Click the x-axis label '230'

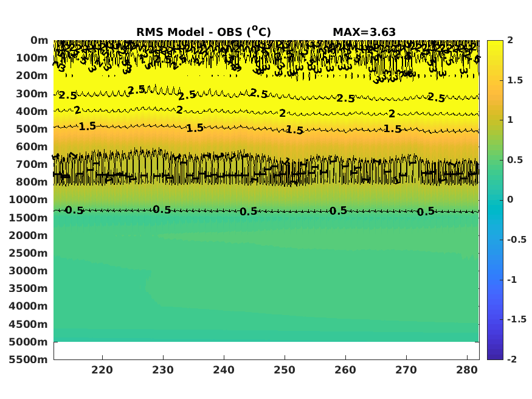point(163,370)
